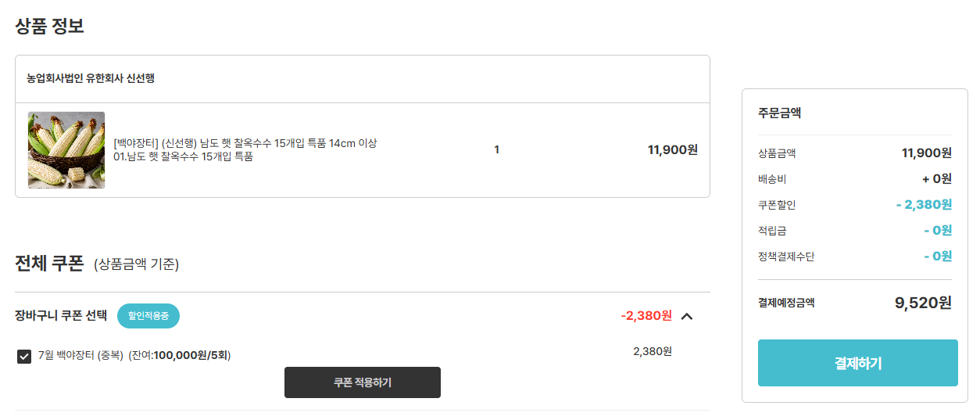Uncheck the 7월 백야장터 coupon checkbox

tap(24, 357)
